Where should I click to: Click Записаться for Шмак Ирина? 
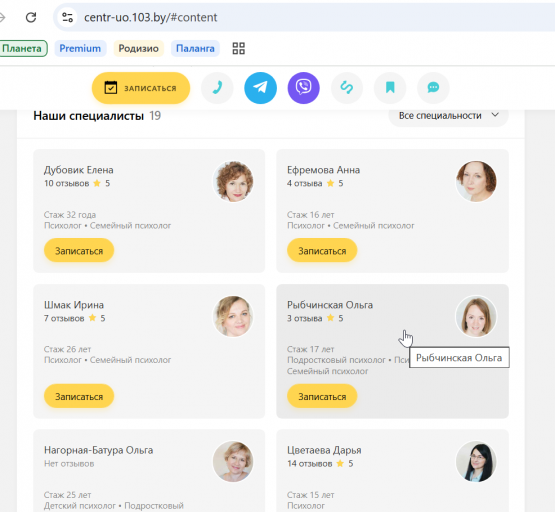point(79,396)
